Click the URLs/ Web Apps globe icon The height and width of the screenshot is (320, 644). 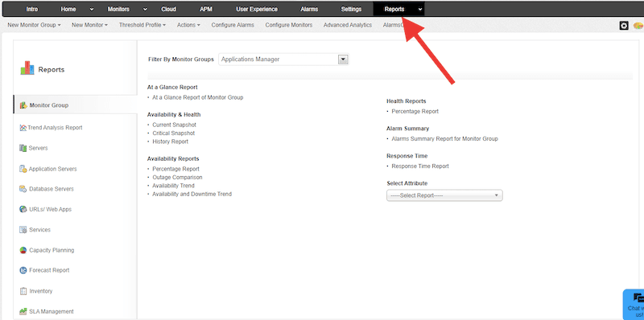click(23, 209)
